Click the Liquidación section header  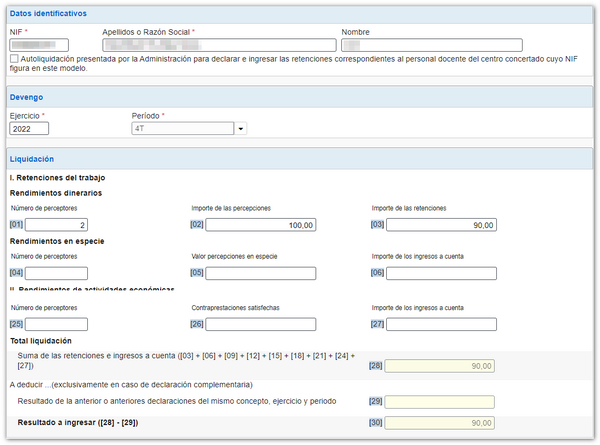point(31,159)
